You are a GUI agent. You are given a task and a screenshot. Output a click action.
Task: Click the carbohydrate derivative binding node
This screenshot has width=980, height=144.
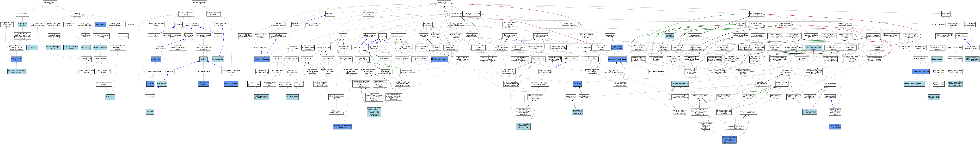point(38,24)
